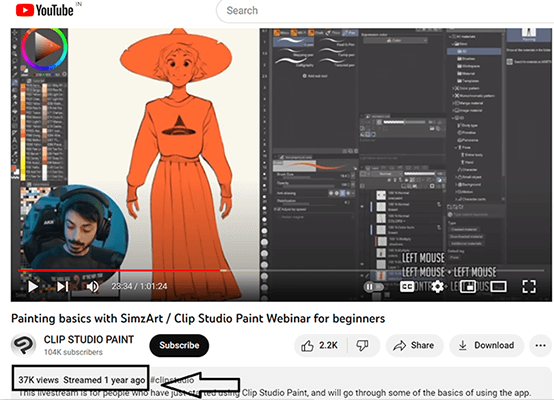Click the #clipstudio hashtag link
Image resolution: width=554 pixels, height=400 pixels.
point(172,380)
